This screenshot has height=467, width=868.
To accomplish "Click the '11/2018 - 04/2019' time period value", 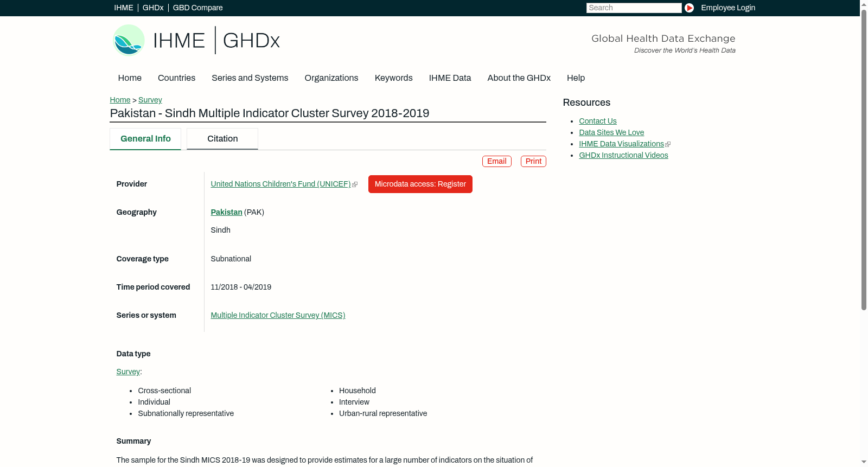I will pos(241,287).
